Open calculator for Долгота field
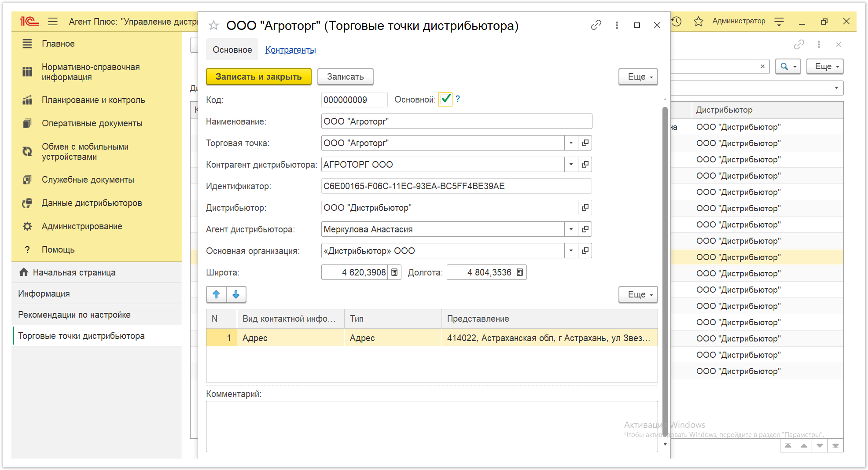 click(520, 272)
